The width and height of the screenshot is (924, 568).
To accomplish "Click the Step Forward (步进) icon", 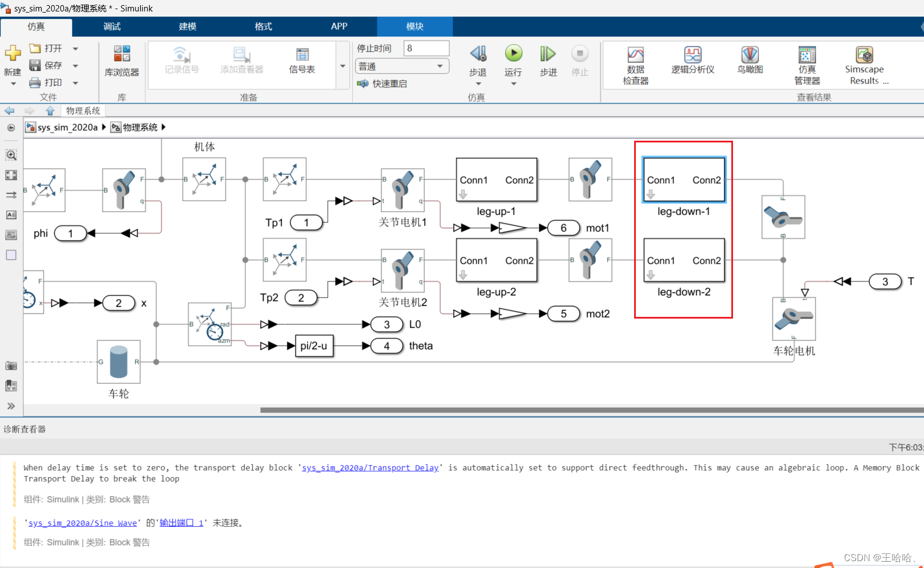I will click(x=548, y=54).
